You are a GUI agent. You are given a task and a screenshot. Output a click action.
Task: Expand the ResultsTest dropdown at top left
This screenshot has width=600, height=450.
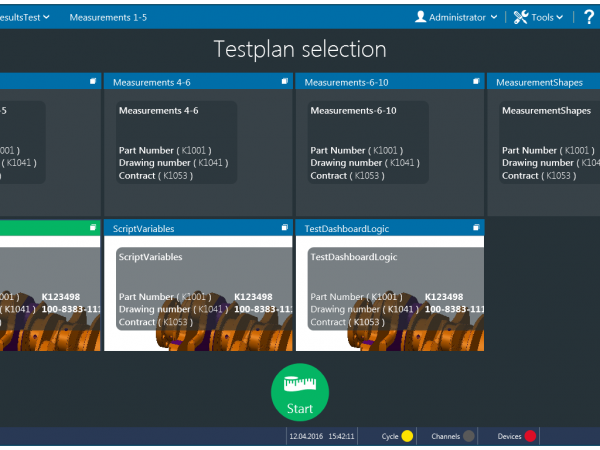(24, 17)
